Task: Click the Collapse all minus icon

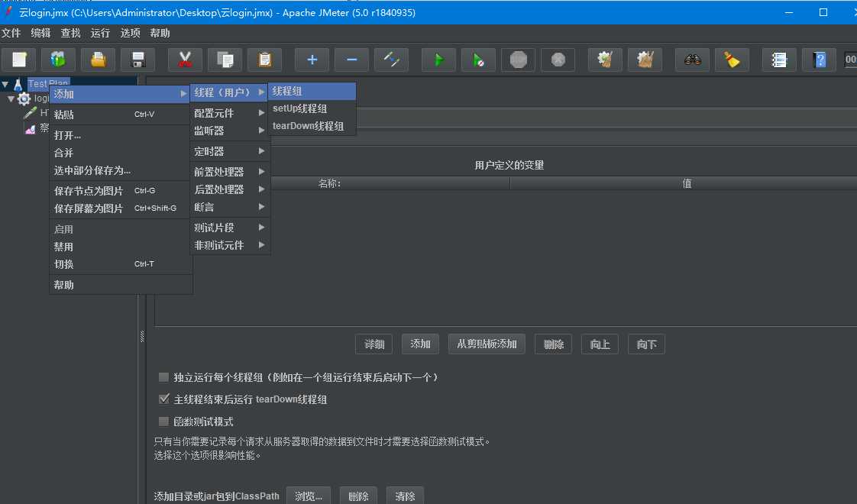Action: point(352,59)
